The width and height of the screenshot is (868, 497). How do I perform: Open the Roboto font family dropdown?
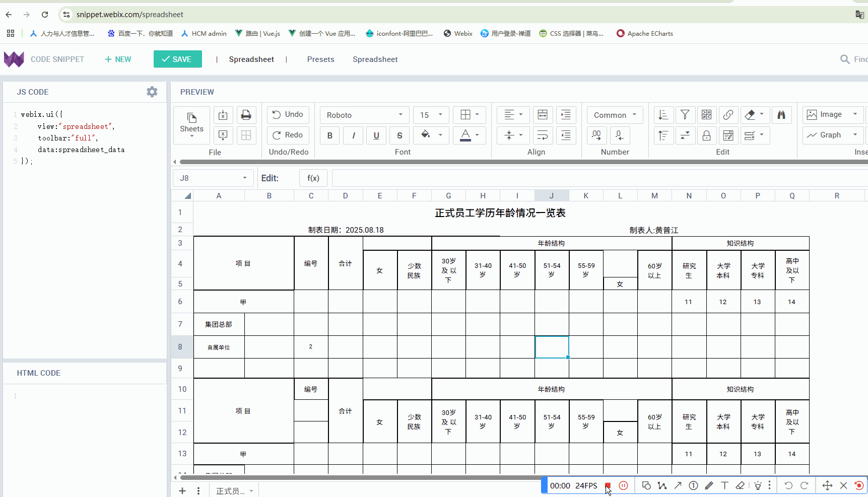[x=365, y=115]
